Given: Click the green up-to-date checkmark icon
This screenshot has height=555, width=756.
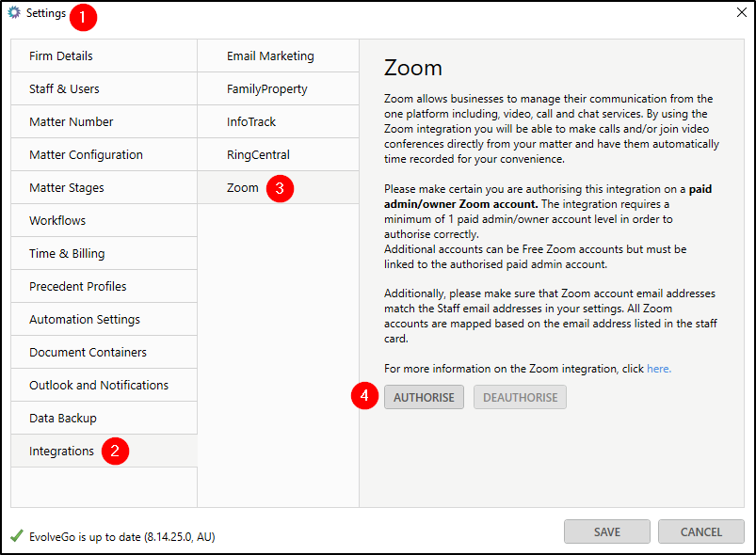Looking at the screenshot, I should pyautogui.click(x=17, y=536).
